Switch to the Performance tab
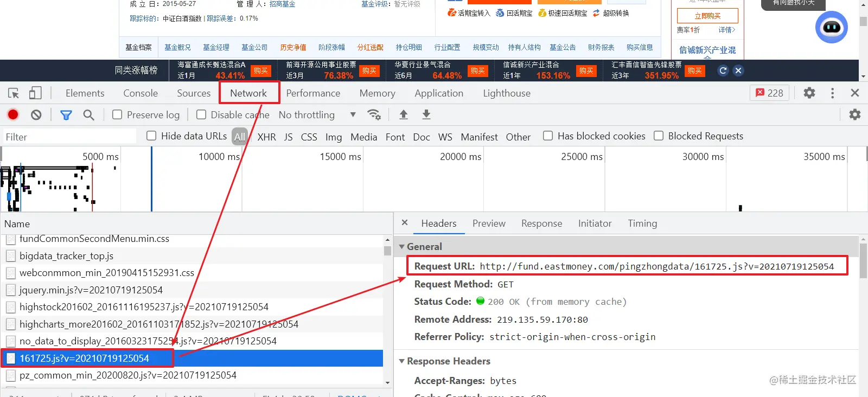 (x=313, y=93)
